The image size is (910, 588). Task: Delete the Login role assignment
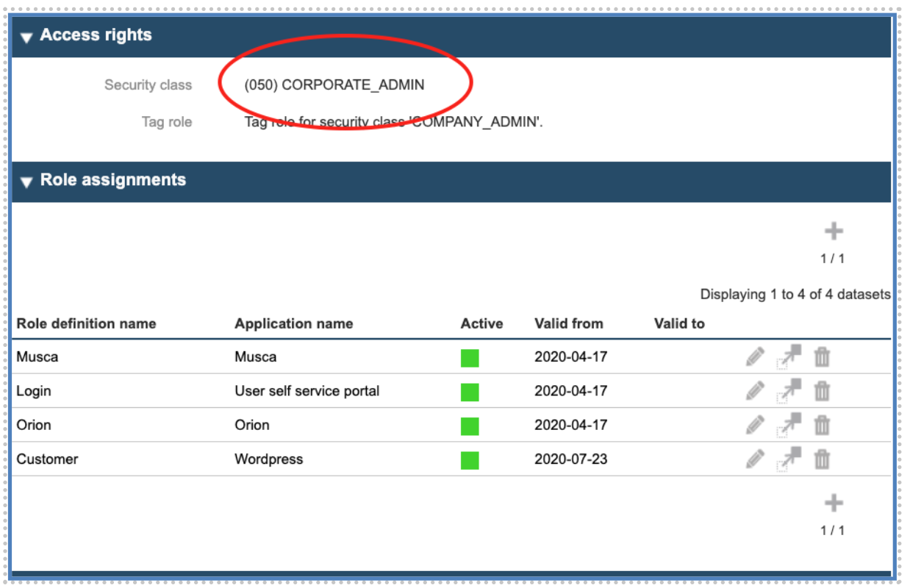pos(823,390)
